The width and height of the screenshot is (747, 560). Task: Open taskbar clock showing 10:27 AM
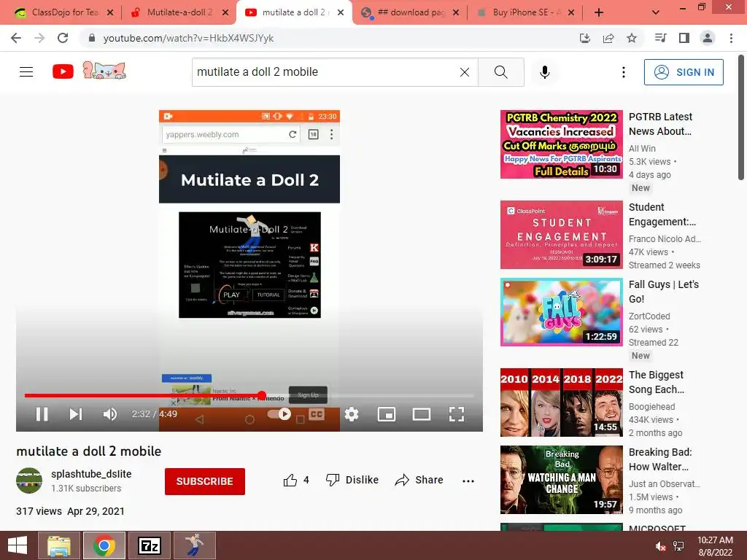[x=715, y=546]
